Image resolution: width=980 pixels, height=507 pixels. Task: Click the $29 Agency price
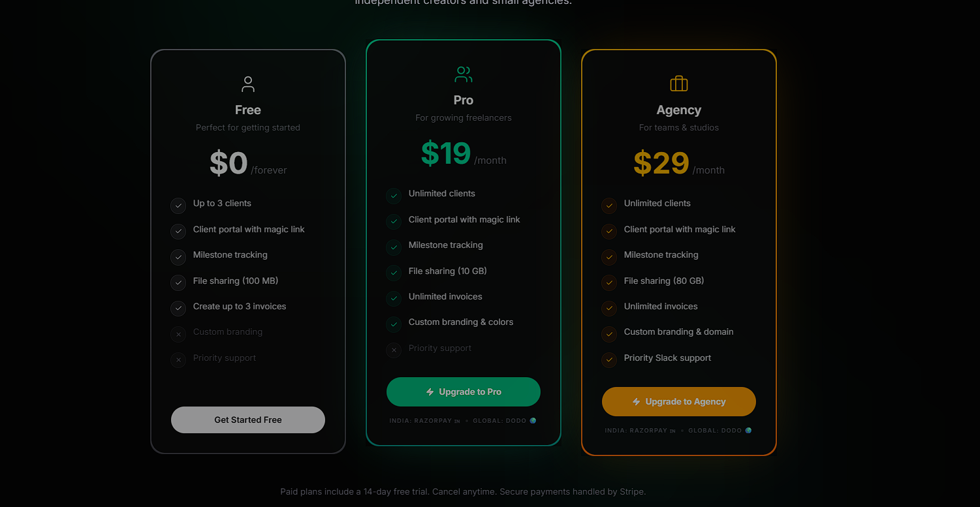click(x=661, y=163)
